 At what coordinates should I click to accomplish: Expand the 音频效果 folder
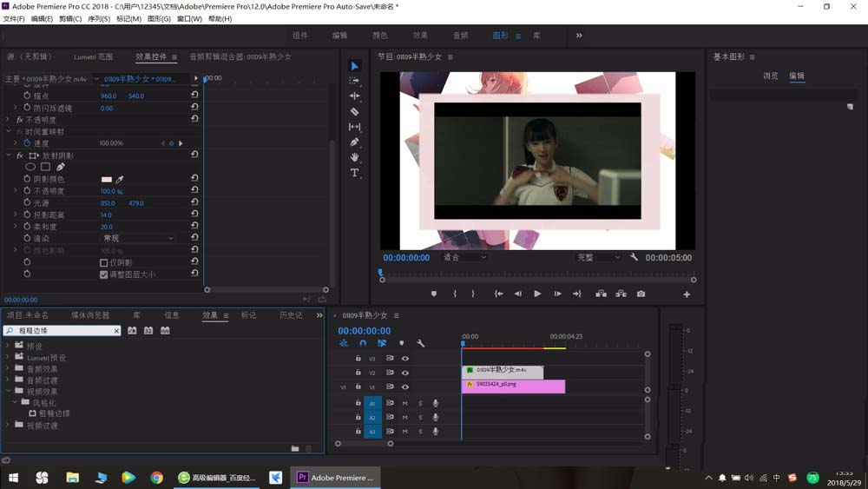click(8, 368)
